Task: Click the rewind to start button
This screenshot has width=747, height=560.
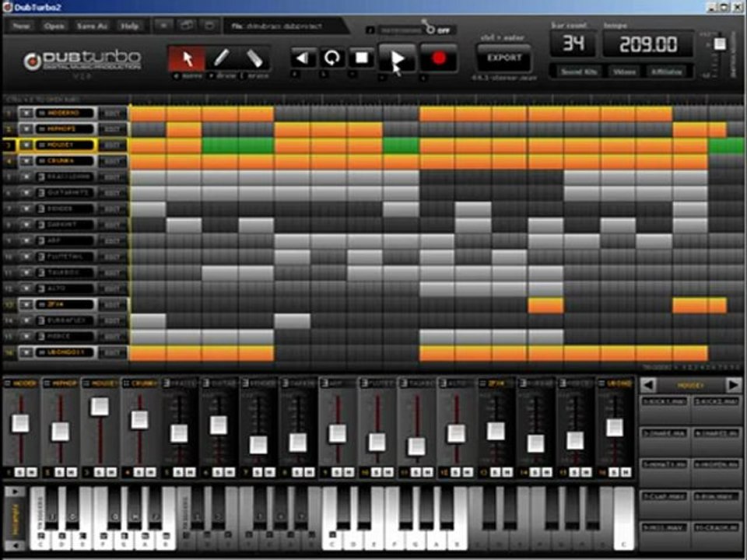Action: click(303, 58)
